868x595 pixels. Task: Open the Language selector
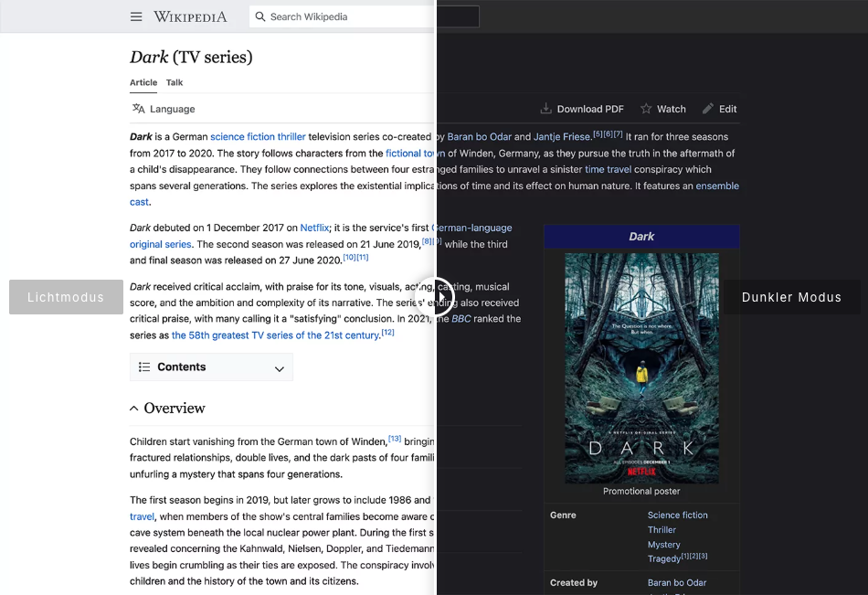pos(164,109)
